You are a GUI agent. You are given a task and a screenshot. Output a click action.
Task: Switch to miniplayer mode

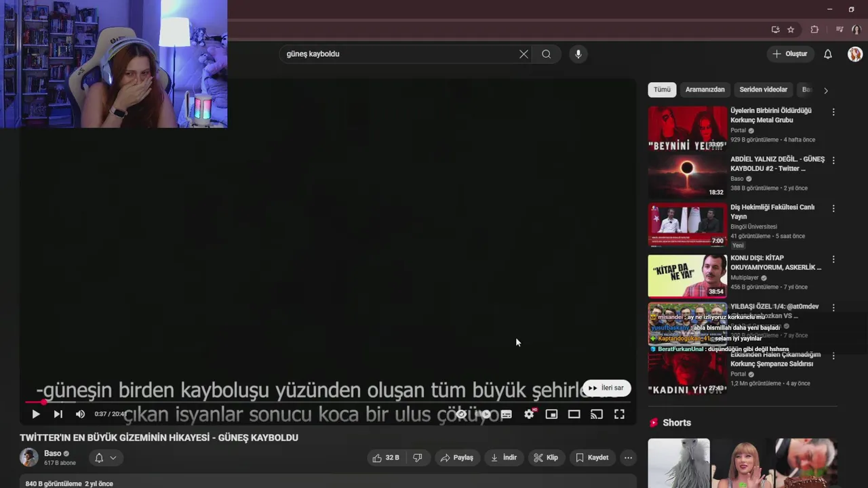(551, 414)
